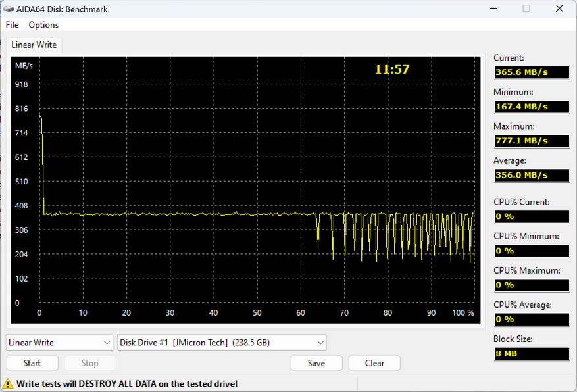Click the AIDA64 disk icon in title bar
Image resolution: width=577 pixels, height=392 pixels.
click(x=9, y=9)
